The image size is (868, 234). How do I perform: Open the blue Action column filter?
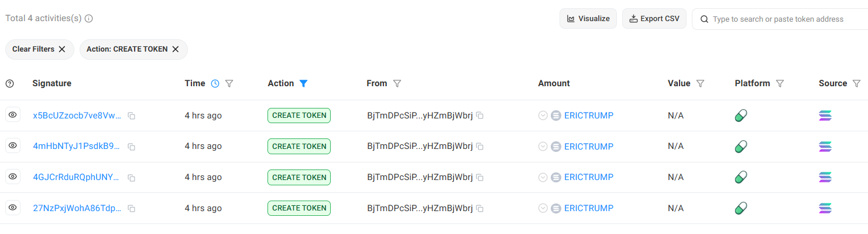(303, 83)
